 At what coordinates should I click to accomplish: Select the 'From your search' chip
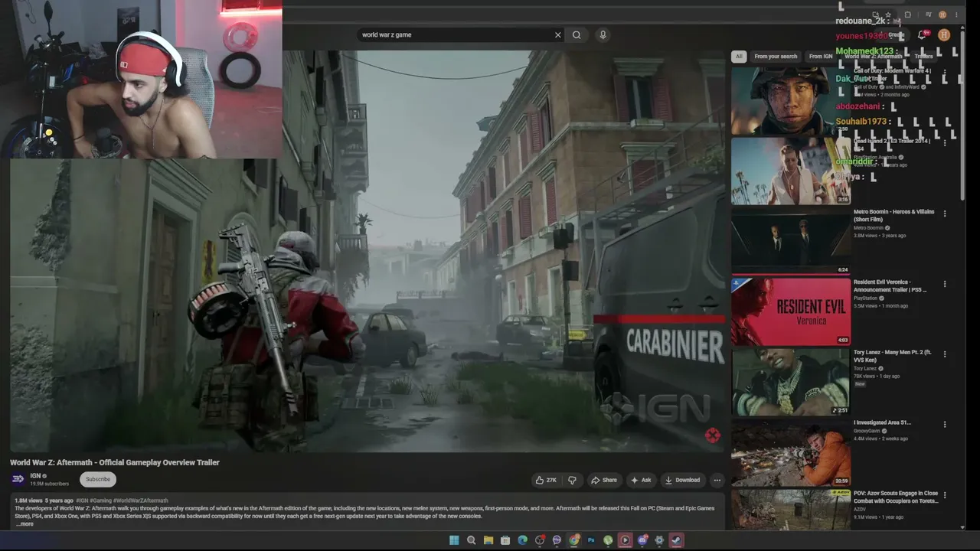click(x=776, y=56)
